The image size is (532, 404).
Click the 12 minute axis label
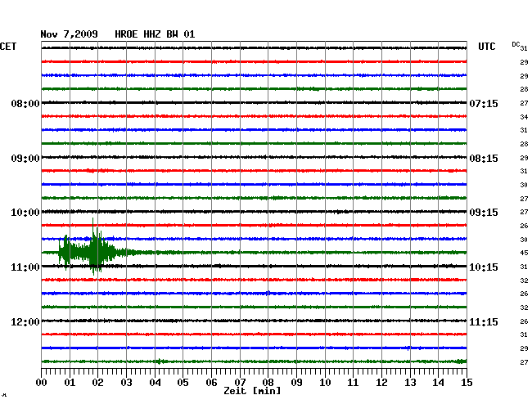381,382
